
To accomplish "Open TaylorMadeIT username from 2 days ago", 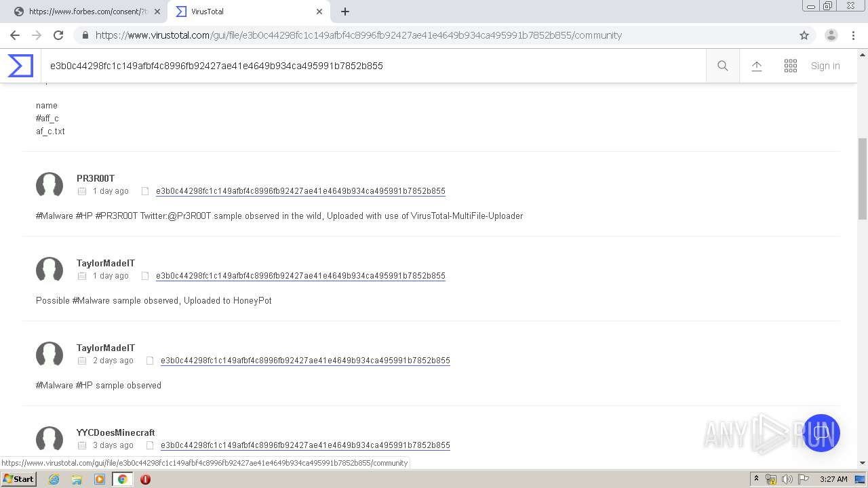I will 106,348.
